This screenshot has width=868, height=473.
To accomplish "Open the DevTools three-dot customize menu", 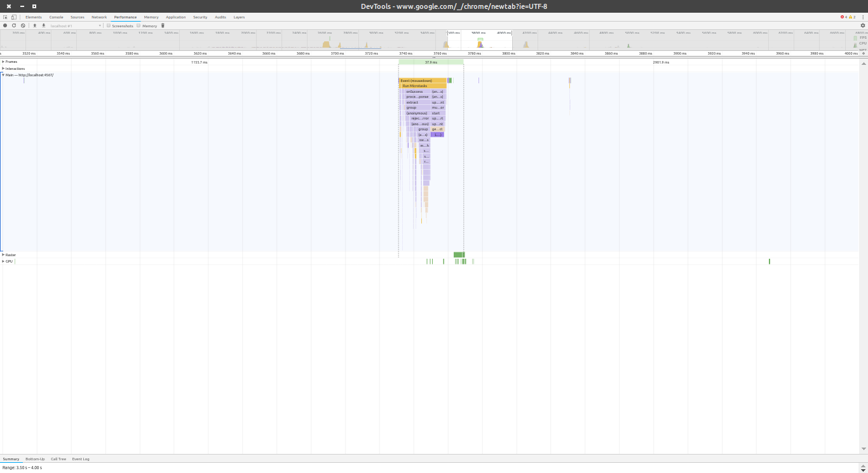I will 862,17.
